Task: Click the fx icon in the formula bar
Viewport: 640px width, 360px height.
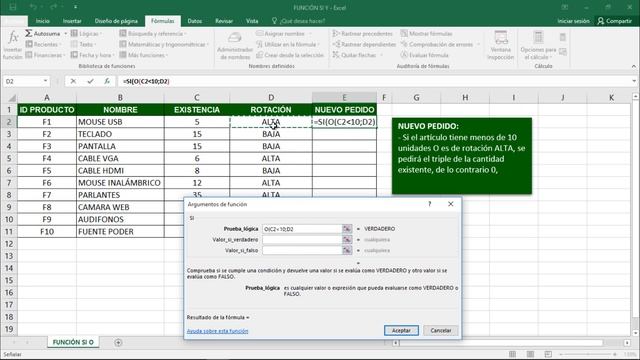Action: coord(107,81)
